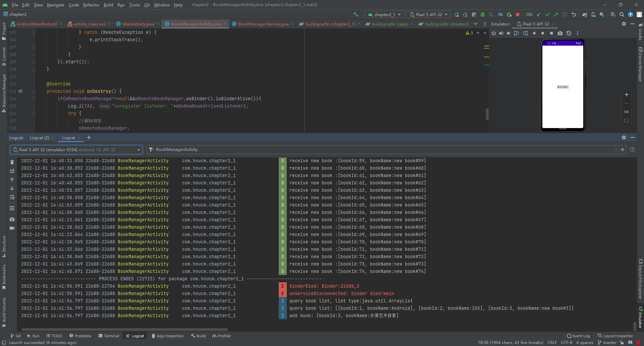Open Device Manager icon in main toolbar

(x=593, y=14)
